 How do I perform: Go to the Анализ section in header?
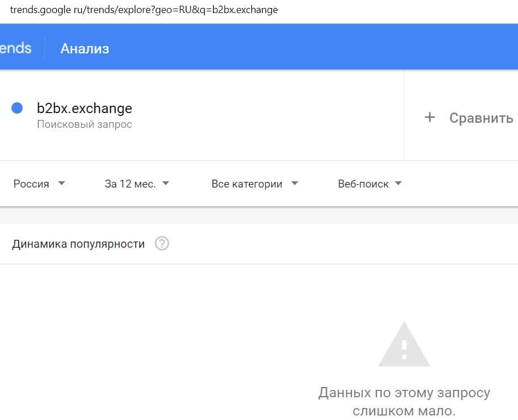85,49
